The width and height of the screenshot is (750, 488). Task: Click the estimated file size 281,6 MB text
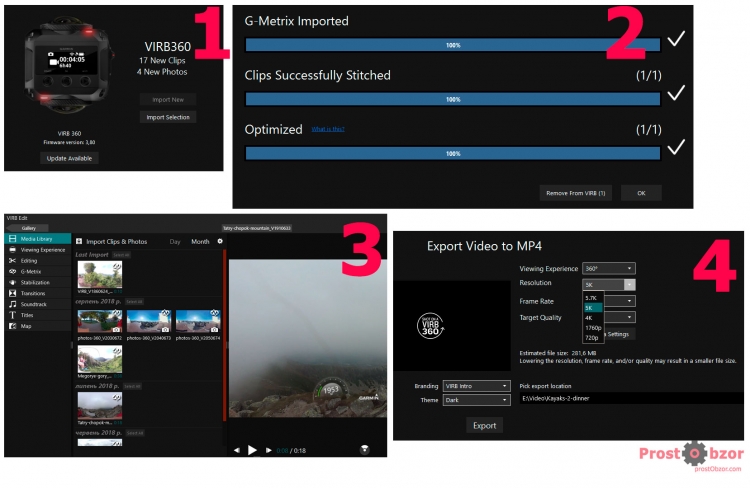pos(558,353)
